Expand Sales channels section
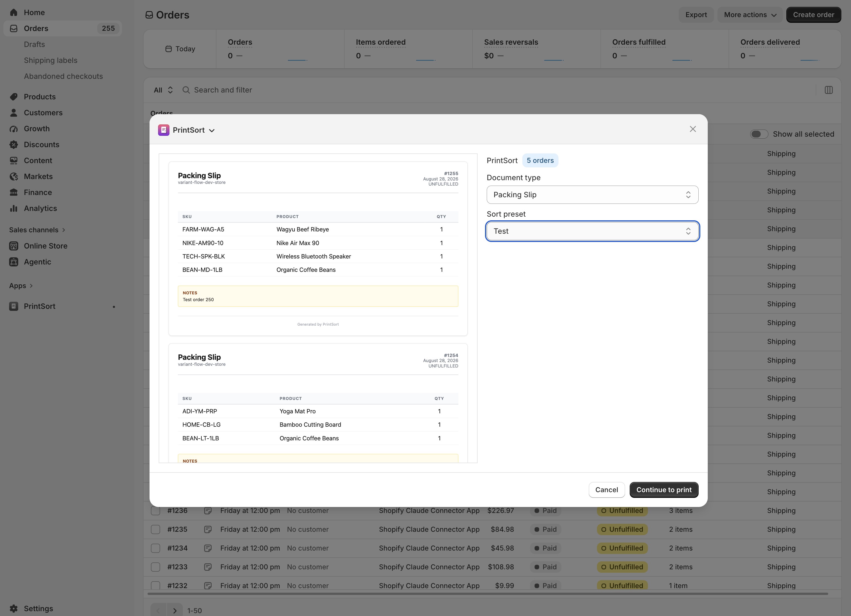 coord(37,230)
